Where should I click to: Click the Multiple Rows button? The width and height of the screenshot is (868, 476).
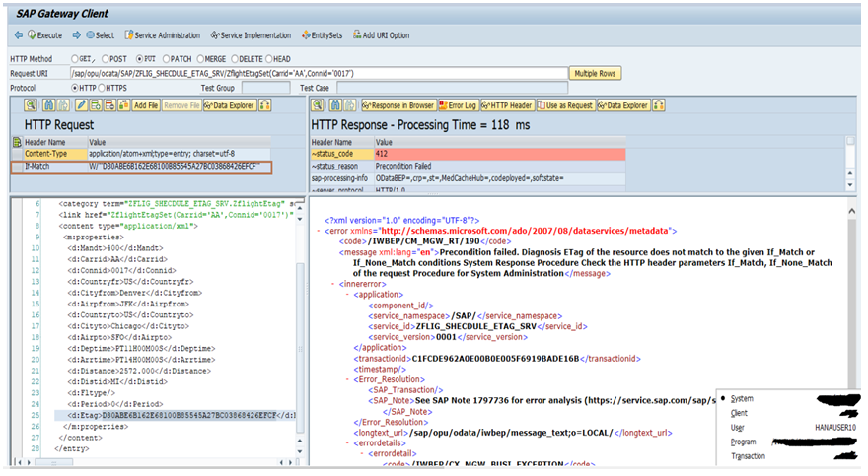coord(595,74)
